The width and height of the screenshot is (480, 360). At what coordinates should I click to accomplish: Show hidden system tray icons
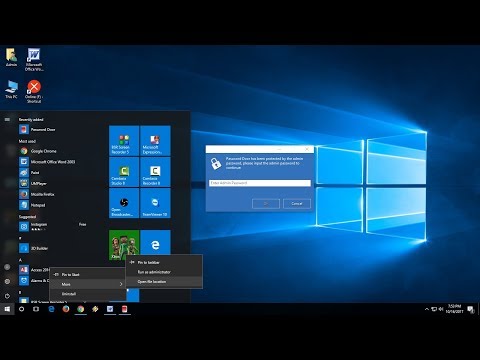pos(427,309)
